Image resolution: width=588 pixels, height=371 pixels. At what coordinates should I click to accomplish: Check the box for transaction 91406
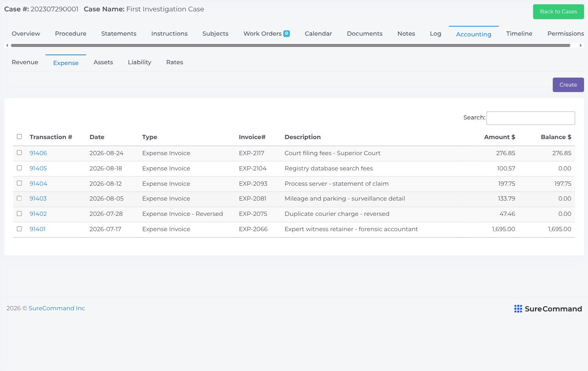click(19, 153)
